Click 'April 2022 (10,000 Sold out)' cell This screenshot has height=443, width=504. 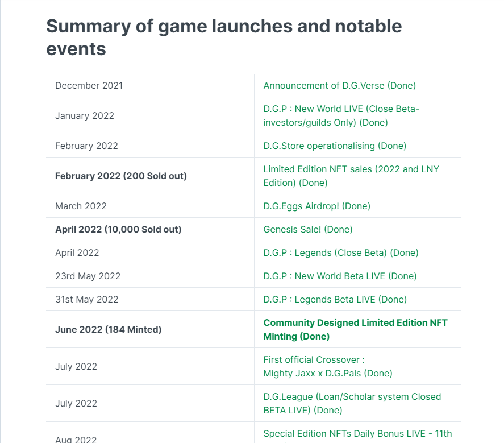point(118,230)
